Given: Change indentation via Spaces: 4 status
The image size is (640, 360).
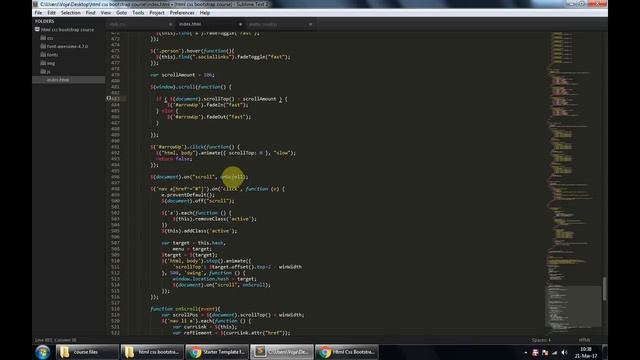Looking at the screenshot, I should 541,340.
